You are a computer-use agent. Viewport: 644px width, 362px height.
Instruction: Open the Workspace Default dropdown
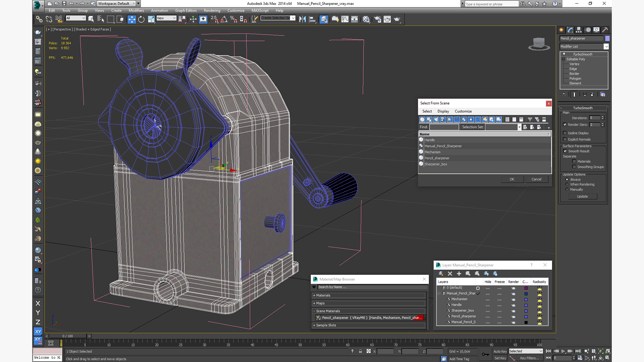(116, 4)
